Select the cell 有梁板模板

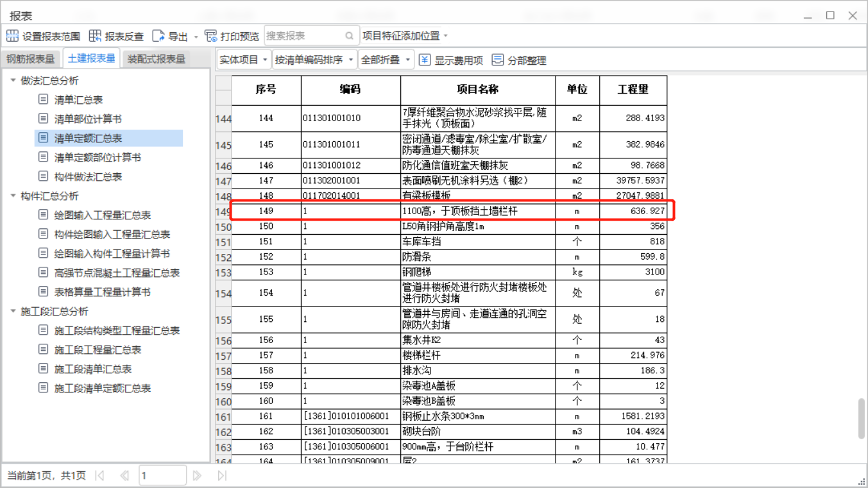pyautogui.click(x=478, y=196)
